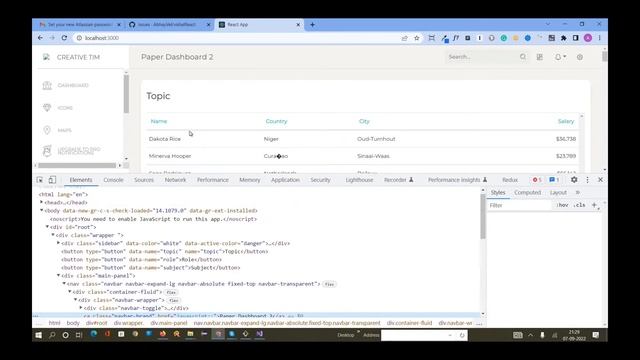Open the settings gear in the dashboard navbar

580,57
